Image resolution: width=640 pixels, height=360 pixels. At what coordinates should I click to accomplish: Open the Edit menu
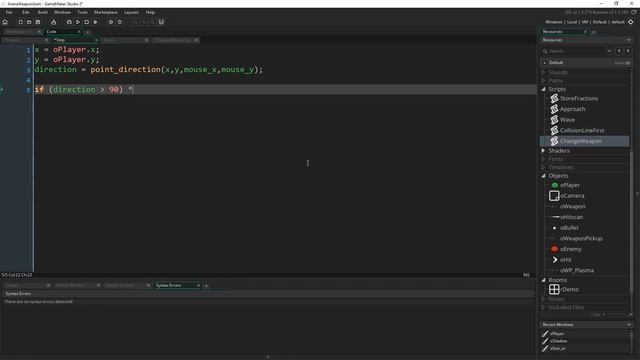point(26,13)
